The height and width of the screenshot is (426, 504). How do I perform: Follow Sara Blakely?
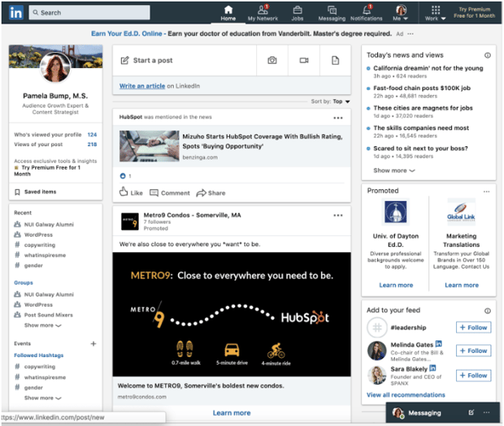coord(473,376)
